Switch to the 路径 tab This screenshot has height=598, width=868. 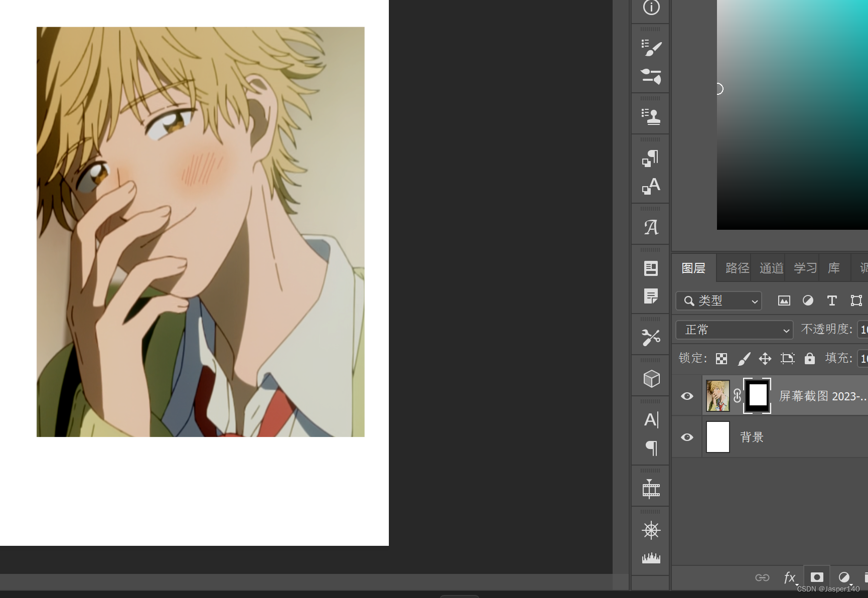(x=737, y=268)
